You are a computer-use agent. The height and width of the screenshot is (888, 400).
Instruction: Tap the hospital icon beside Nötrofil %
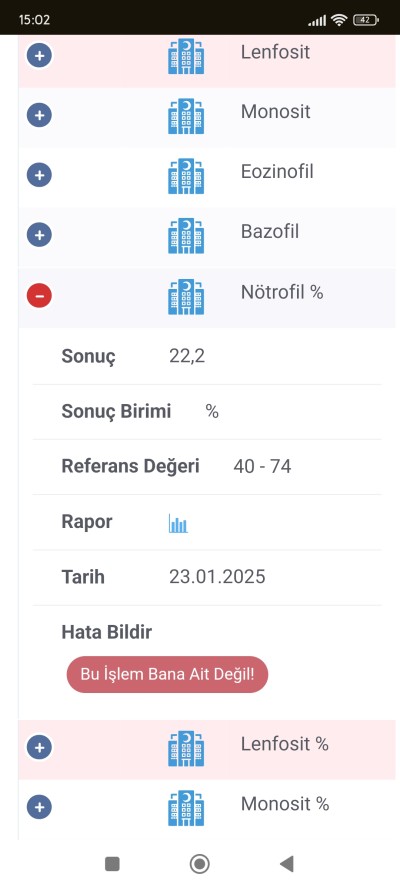186,297
